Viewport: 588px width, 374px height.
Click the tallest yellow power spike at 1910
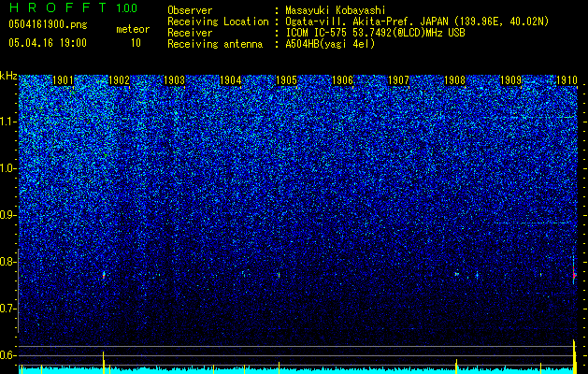pyautogui.click(x=574, y=357)
